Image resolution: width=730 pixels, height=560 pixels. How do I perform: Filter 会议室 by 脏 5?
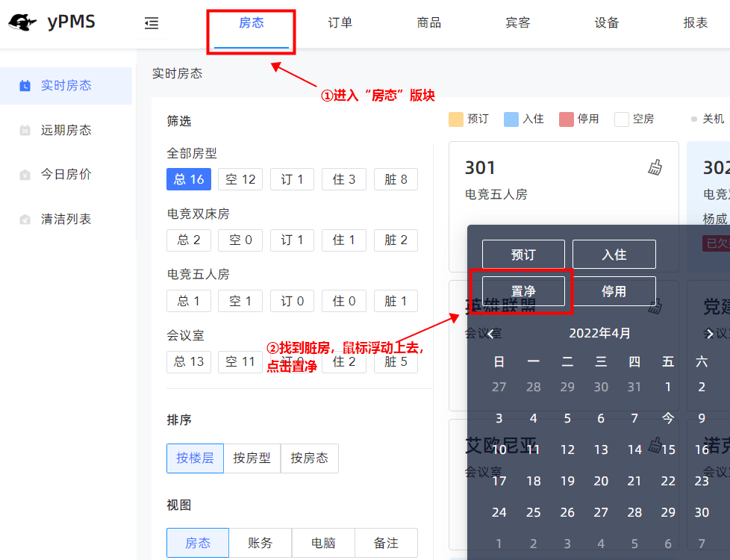coord(396,361)
